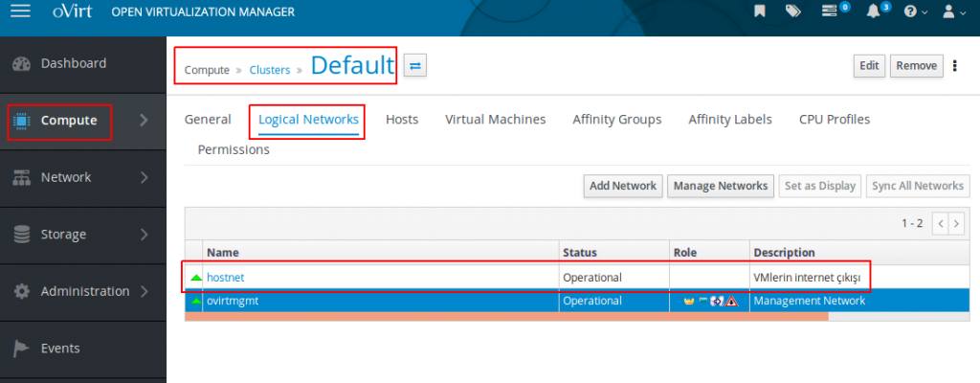Select the ovirtmgmt network name
This screenshot has height=383, width=980.
click(x=233, y=301)
